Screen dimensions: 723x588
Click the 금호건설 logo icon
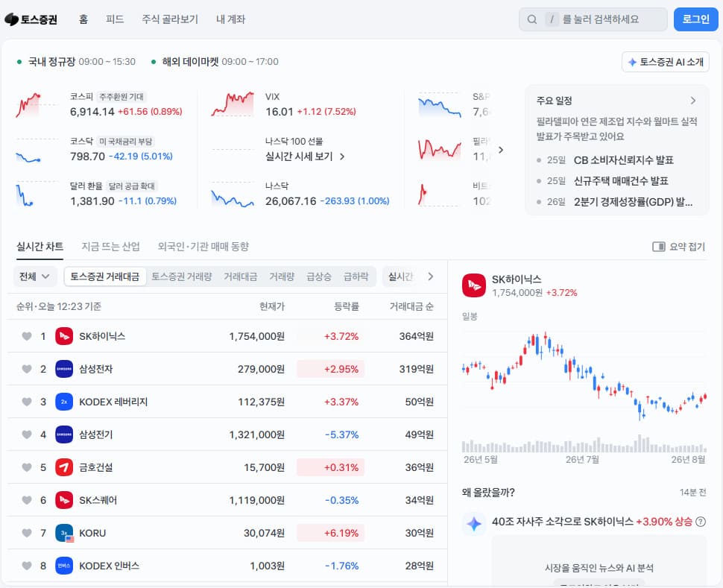[x=64, y=467]
